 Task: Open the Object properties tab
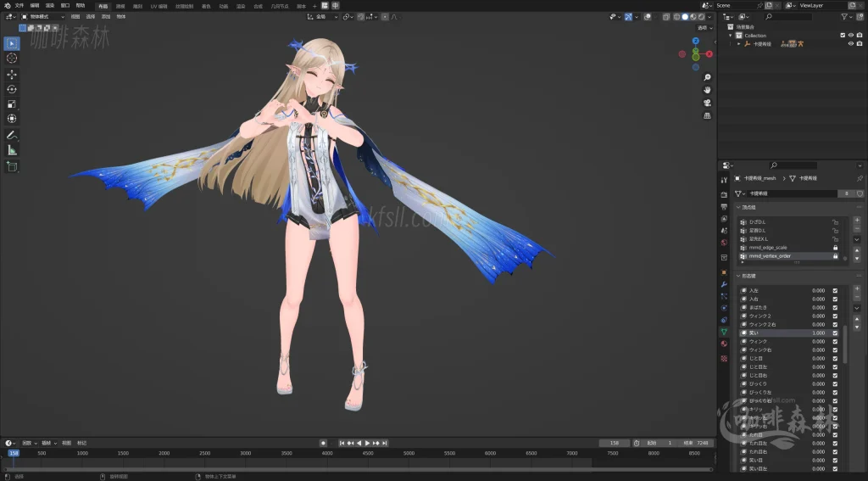click(724, 272)
